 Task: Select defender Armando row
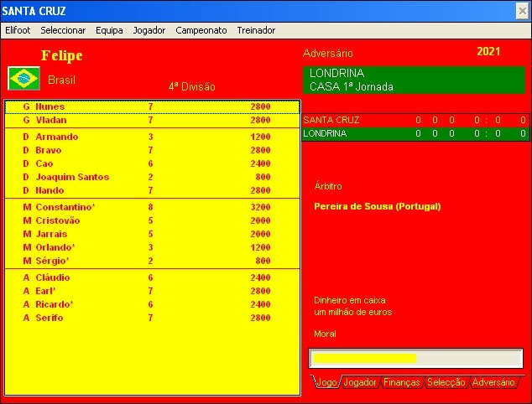tap(152, 137)
